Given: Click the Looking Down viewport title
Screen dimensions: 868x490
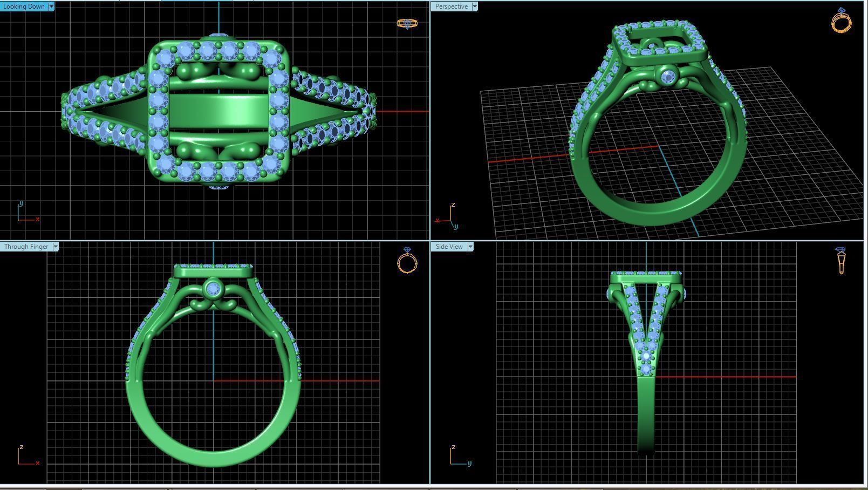Looking at the screenshot, I should tap(24, 6).
